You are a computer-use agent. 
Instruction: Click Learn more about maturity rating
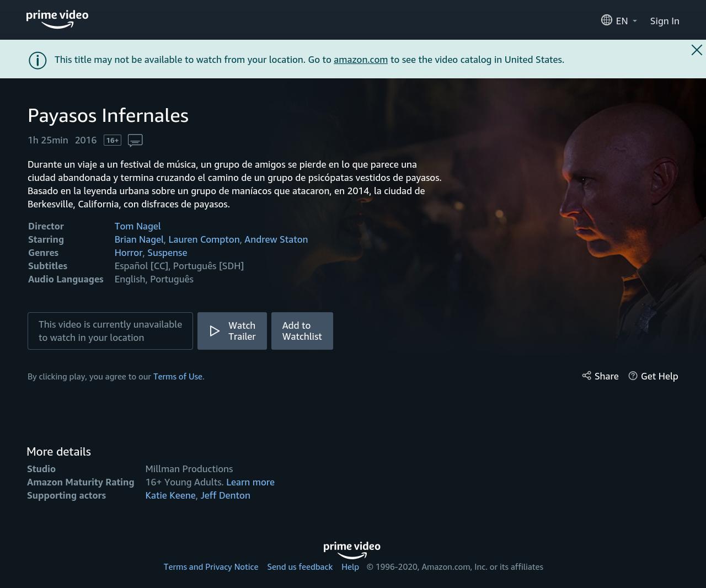[x=250, y=482]
